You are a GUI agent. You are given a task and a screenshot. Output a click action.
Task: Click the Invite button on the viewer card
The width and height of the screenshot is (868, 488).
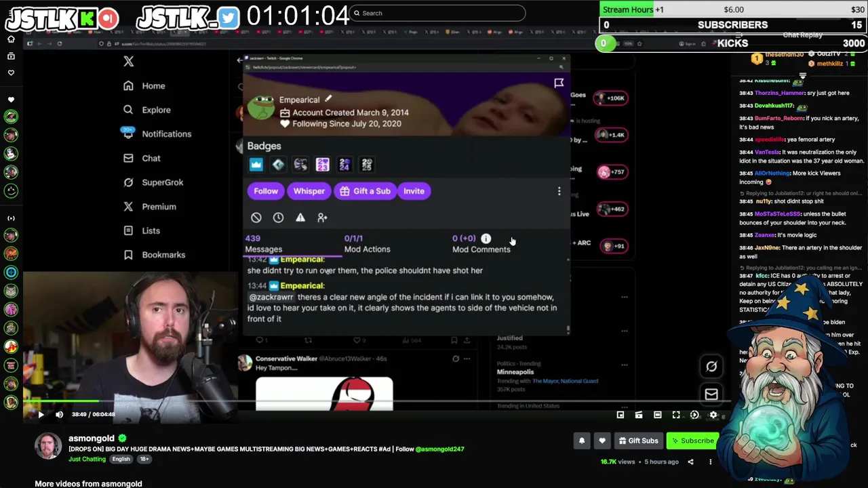pyautogui.click(x=414, y=191)
